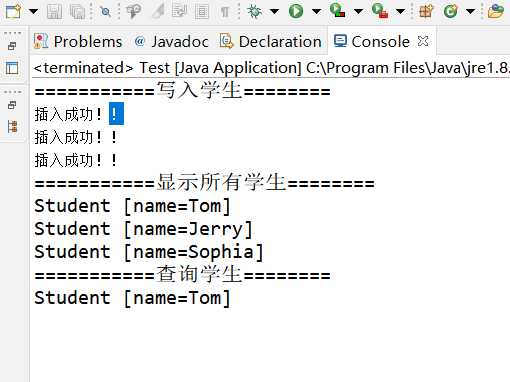The height and width of the screenshot is (382, 510).
Task: Expand the Run configurations dropdown arrow
Action: (316, 12)
